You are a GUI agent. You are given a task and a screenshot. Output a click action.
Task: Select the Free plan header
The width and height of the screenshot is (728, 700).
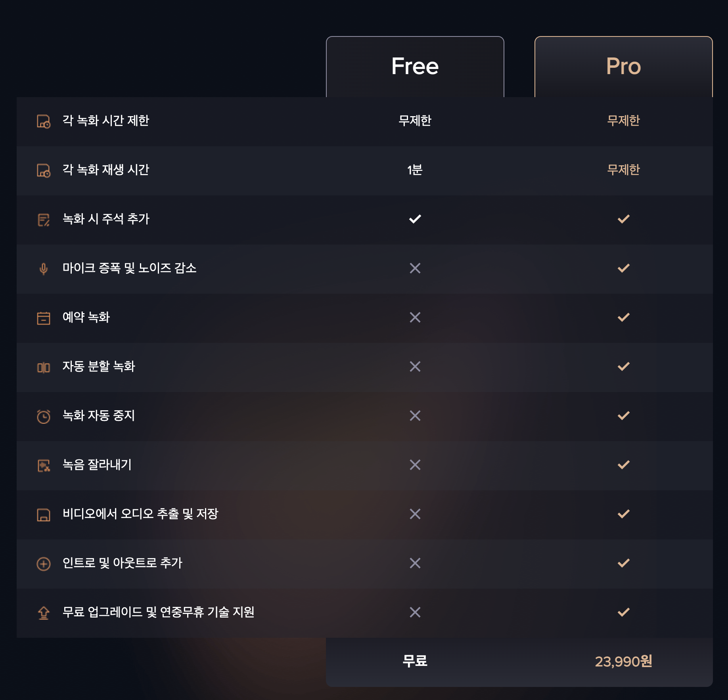point(415,66)
